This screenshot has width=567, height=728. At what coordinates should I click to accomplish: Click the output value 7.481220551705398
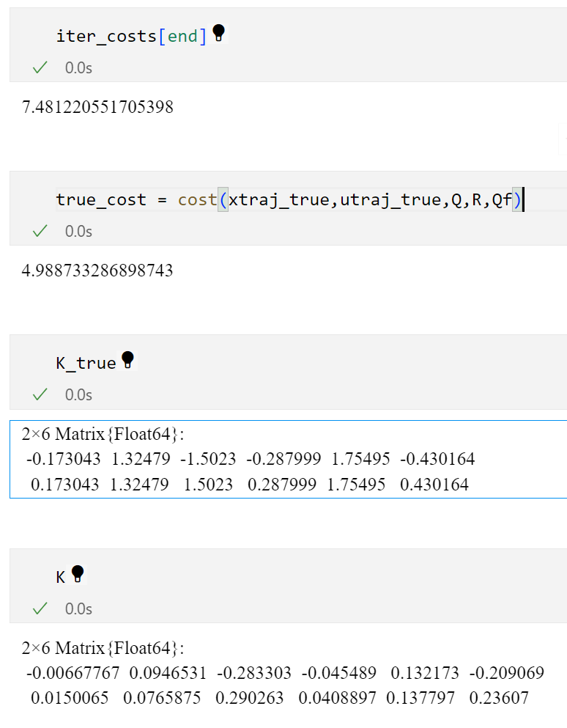tap(97, 108)
